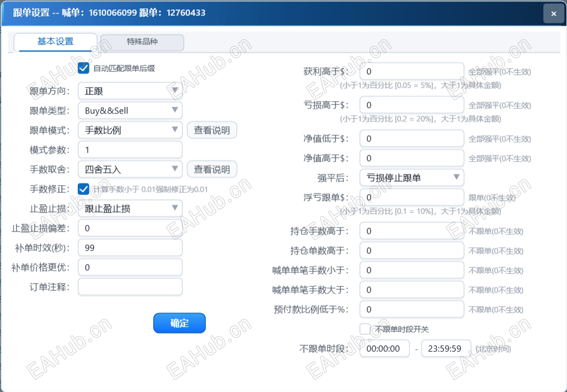Viewport: 567px width, 392px height.
Task: Click the hint text containing [0.2 = 20%]
Action: [420, 119]
